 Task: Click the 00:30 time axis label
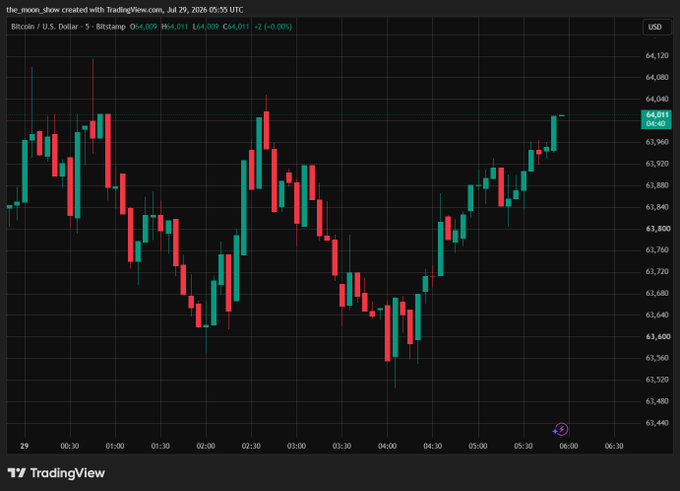click(70, 446)
